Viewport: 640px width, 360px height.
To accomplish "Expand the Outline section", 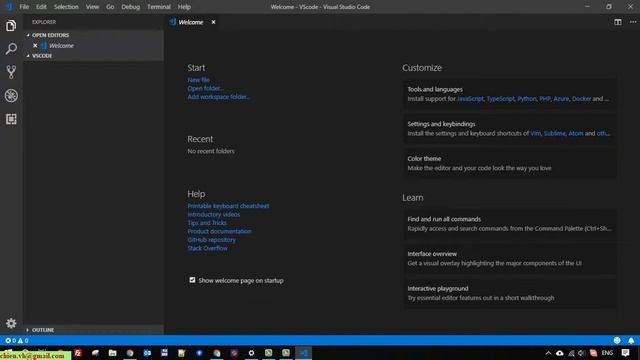I will pyautogui.click(x=28, y=330).
